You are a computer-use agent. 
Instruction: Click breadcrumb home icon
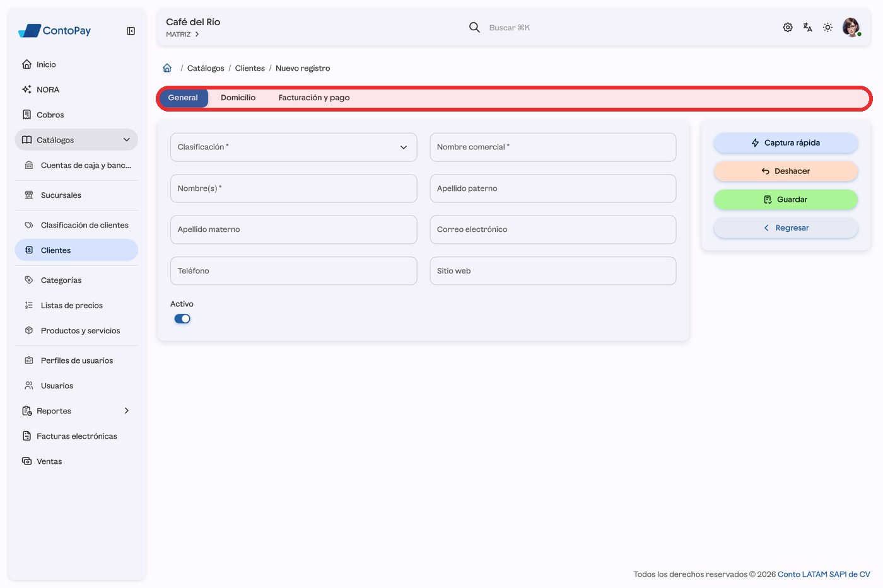coord(167,68)
